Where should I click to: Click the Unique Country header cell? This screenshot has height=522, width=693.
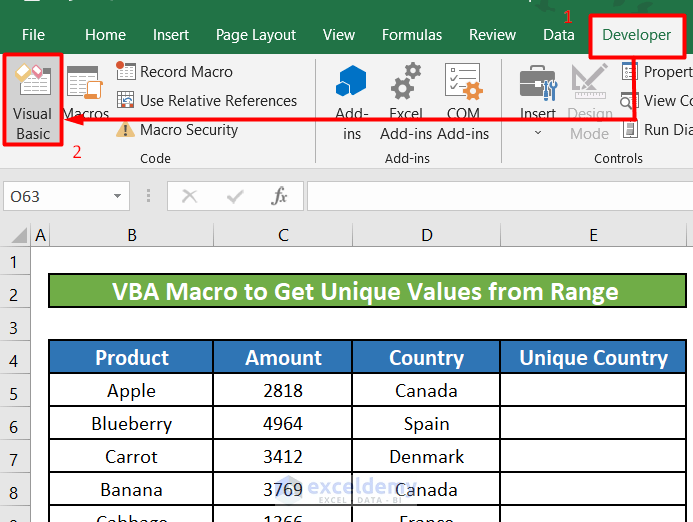593,358
